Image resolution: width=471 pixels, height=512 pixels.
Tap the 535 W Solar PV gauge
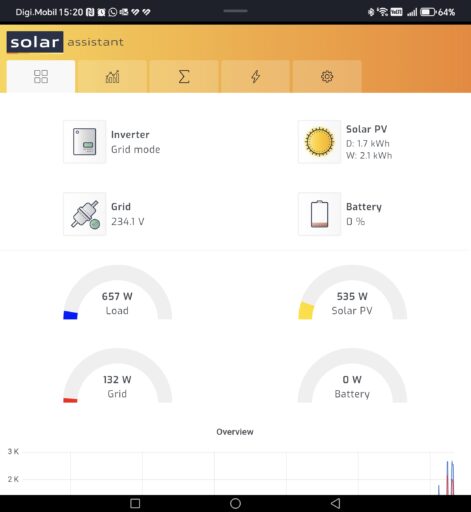[x=352, y=293]
